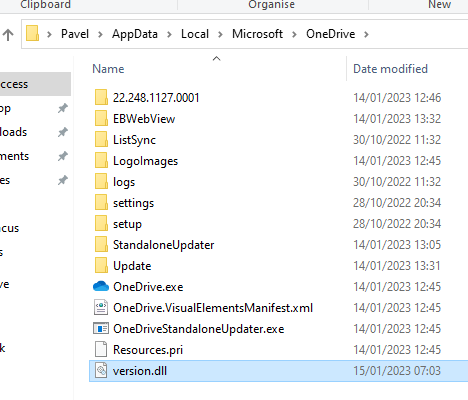This screenshot has width=468, height=400.
Task: Click the pin icon beside 'loads' sidebar item
Action: coord(63,132)
